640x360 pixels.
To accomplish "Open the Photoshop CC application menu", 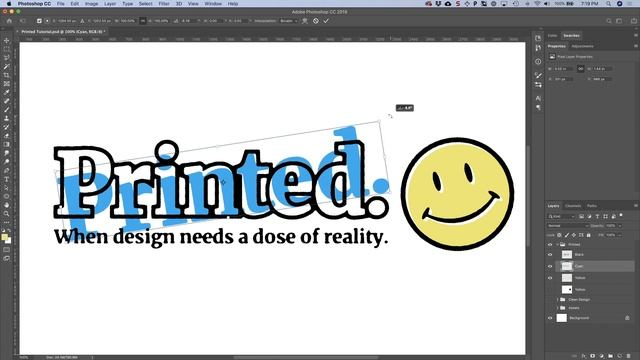I will pos(34,4).
